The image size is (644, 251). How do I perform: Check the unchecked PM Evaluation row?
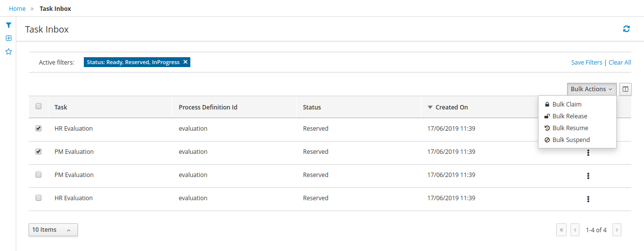[x=38, y=175]
